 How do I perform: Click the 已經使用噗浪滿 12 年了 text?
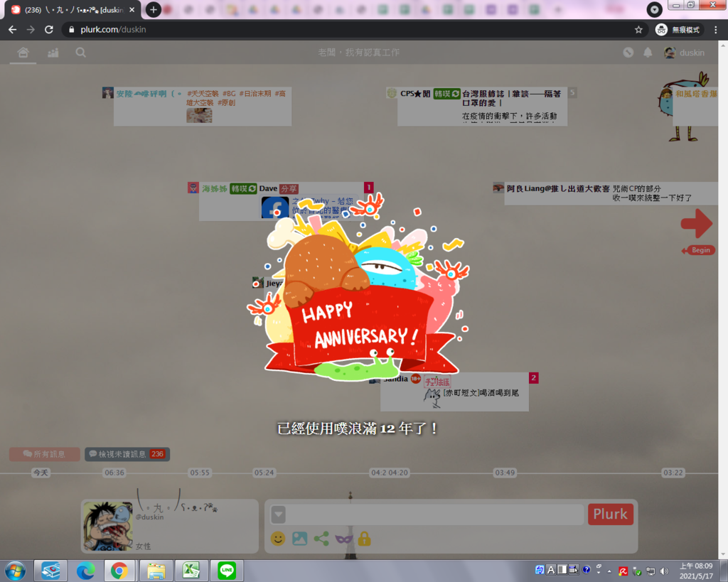(358, 428)
